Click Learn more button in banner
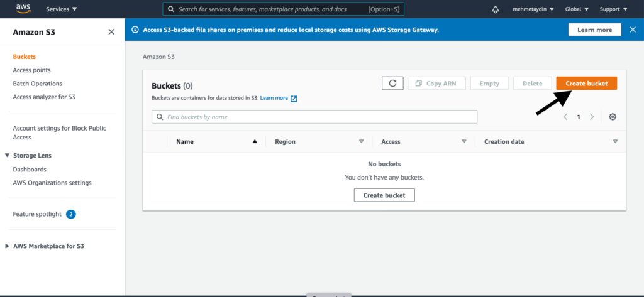This screenshot has height=297, width=644. 594,30
